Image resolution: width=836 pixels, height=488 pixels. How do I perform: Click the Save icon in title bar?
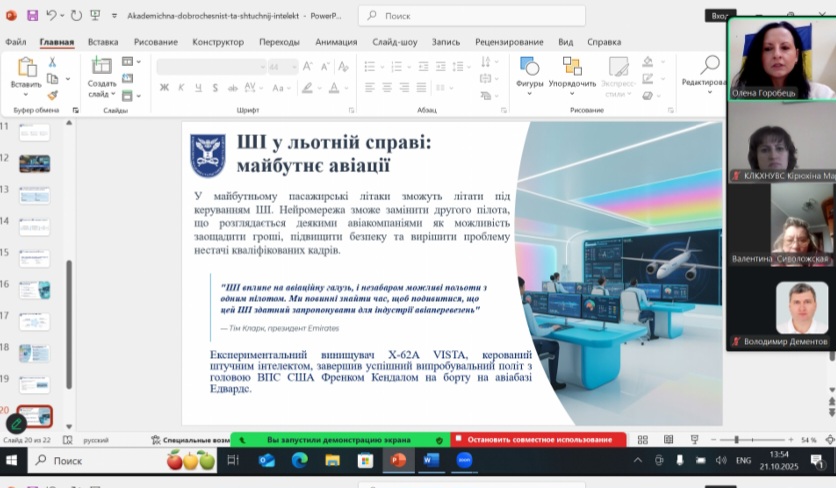click(x=32, y=16)
